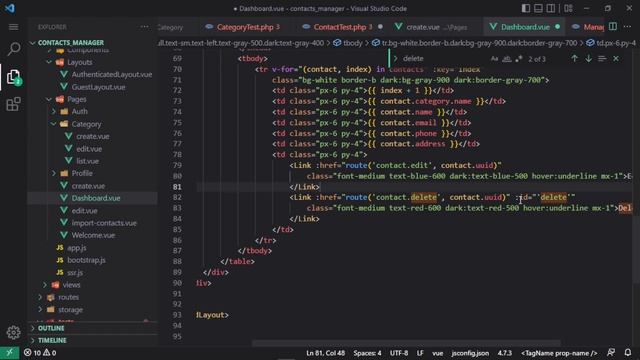This screenshot has width=640, height=360.
Task: Open the Explorer view icon
Action: click(13, 77)
